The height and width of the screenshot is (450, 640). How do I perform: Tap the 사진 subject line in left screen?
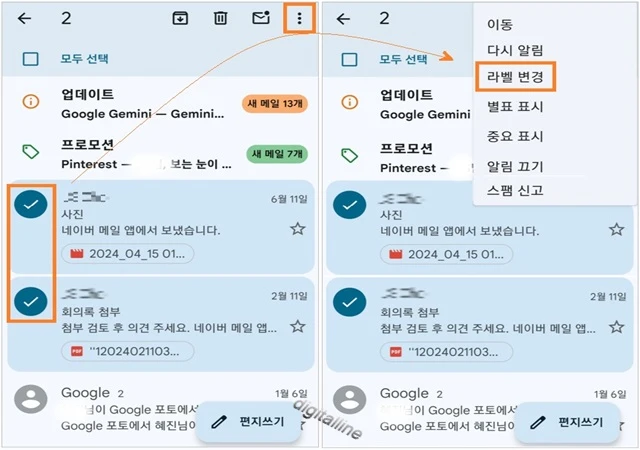tap(72, 214)
